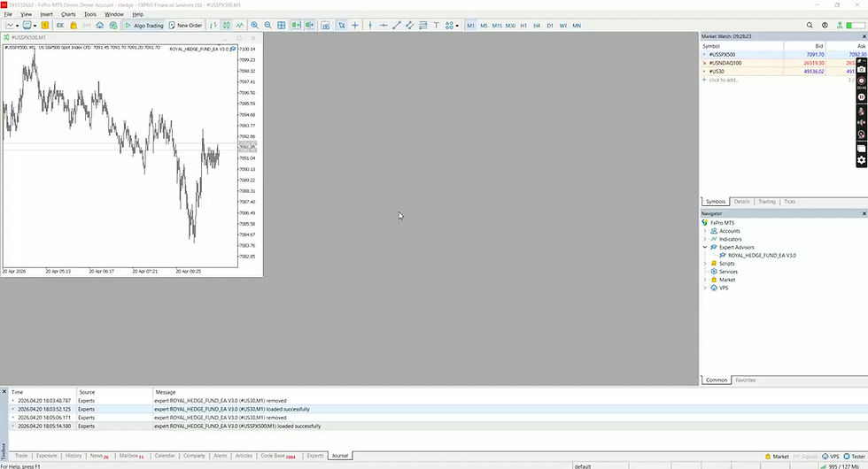Screen dimensions: 868x469
Task: Switch chart to line chart mode
Action: (x=240, y=26)
